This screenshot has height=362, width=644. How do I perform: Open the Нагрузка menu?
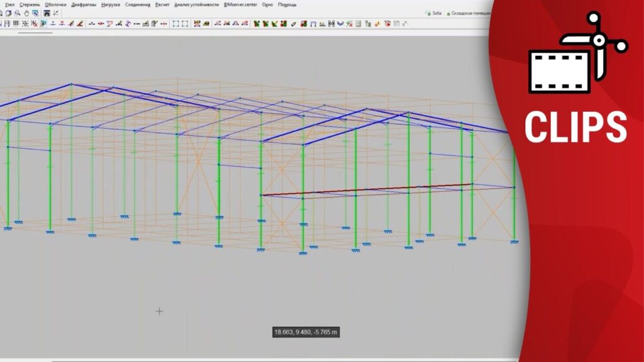(110, 4)
